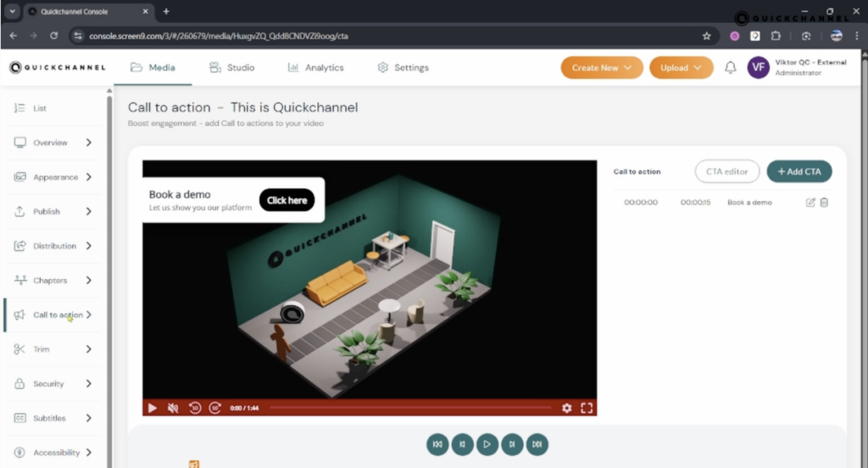The width and height of the screenshot is (868, 468).
Task: Expand the Subtitles section chevron
Action: 88,418
